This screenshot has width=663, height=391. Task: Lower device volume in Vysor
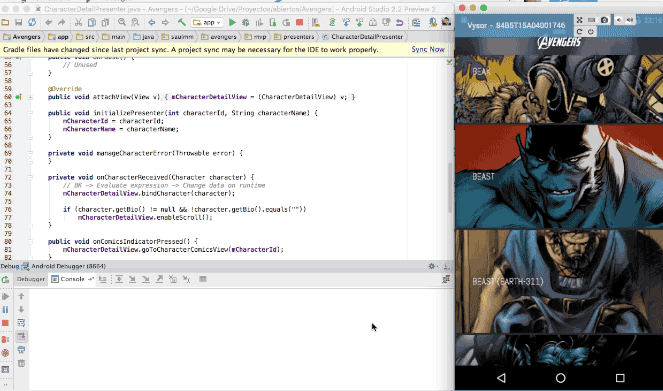(x=619, y=20)
